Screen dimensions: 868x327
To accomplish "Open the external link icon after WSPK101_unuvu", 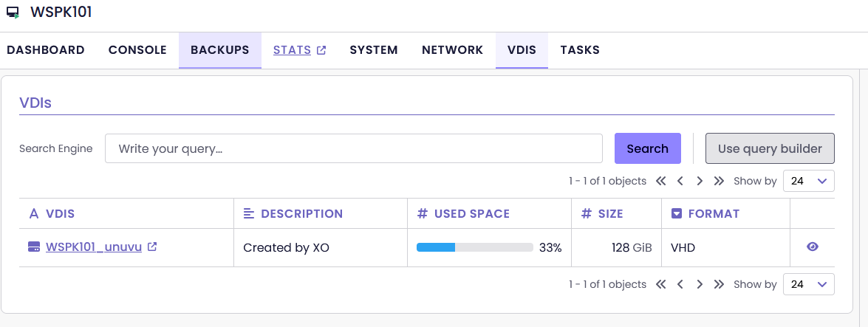I will [x=152, y=247].
